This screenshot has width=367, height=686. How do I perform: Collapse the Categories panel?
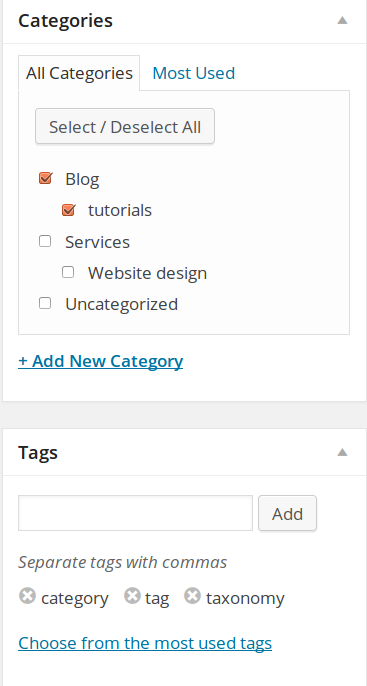(342, 21)
